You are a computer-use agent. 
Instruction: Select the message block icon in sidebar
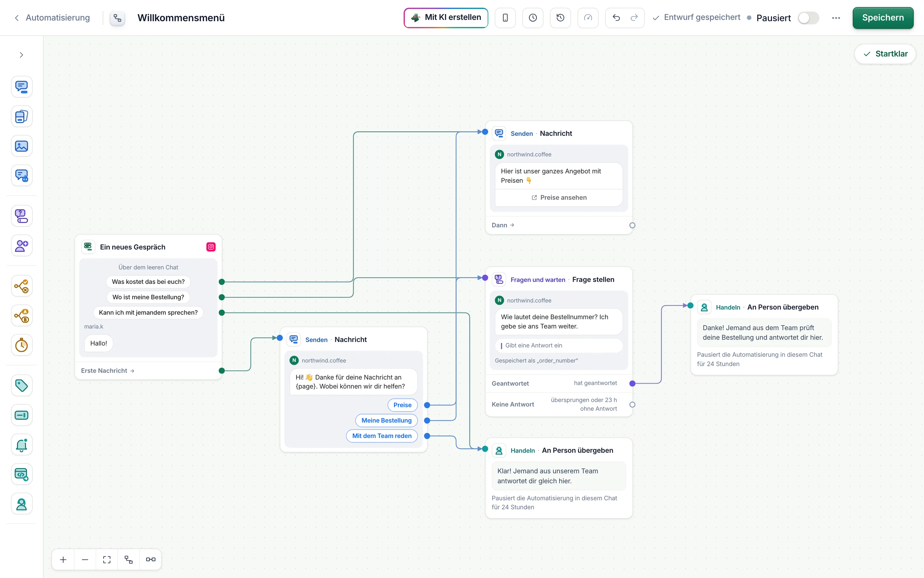tap(21, 87)
